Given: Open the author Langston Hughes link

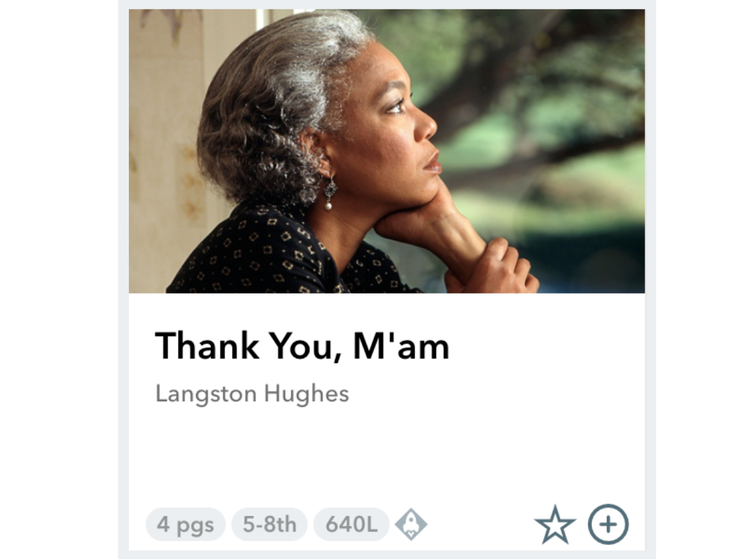Looking at the screenshot, I should pos(252,394).
